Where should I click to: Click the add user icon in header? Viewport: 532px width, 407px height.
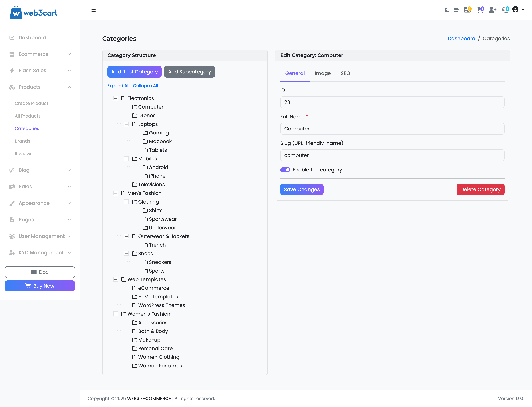point(492,10)
